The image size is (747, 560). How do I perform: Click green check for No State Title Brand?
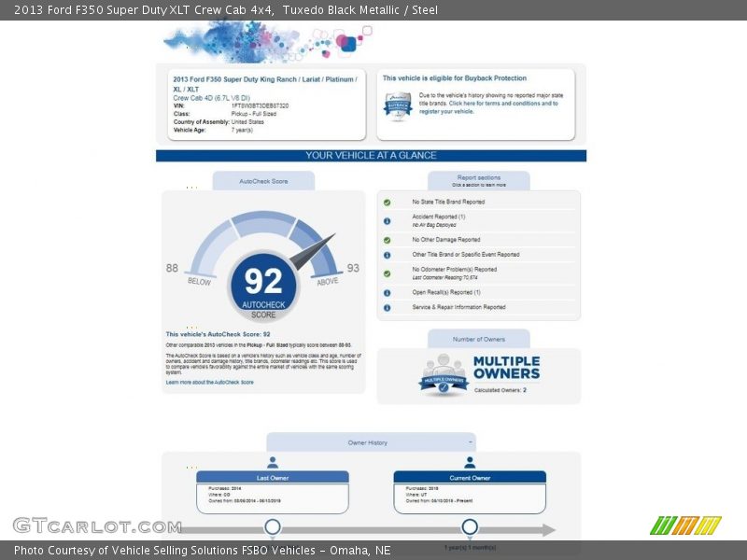tap(387, 202)
